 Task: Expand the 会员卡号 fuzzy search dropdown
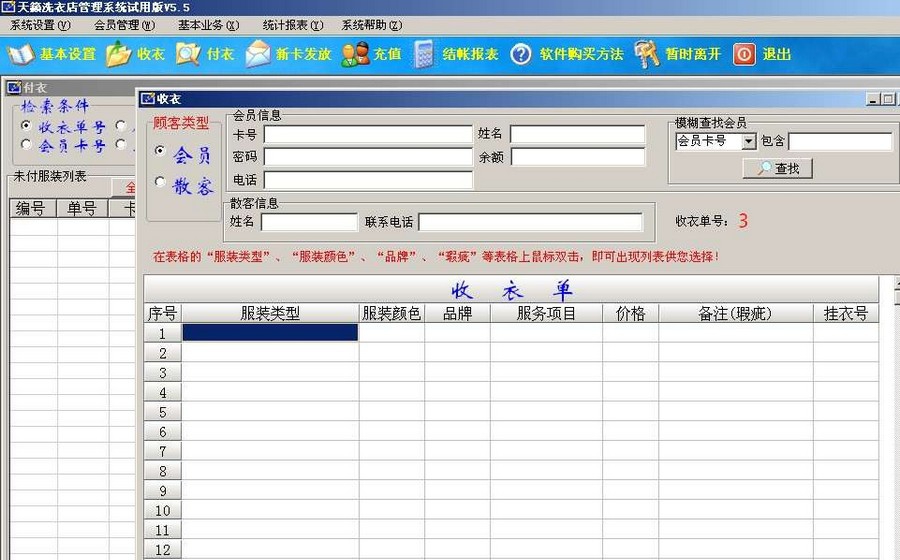click(x=748, y=141)
